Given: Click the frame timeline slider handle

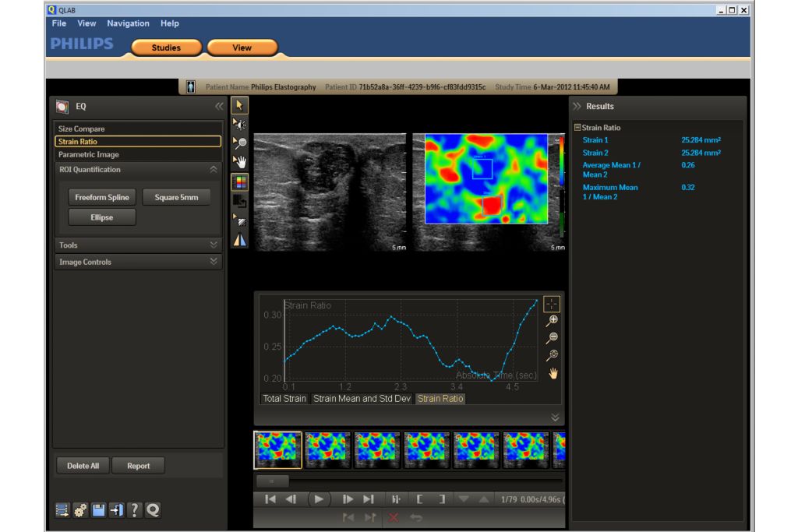Looking at the screenshot, I should [x=272, y=481].
